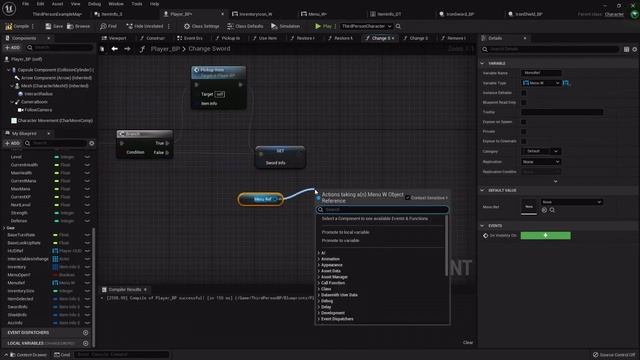Click Variable Name text field

point(541,73)
